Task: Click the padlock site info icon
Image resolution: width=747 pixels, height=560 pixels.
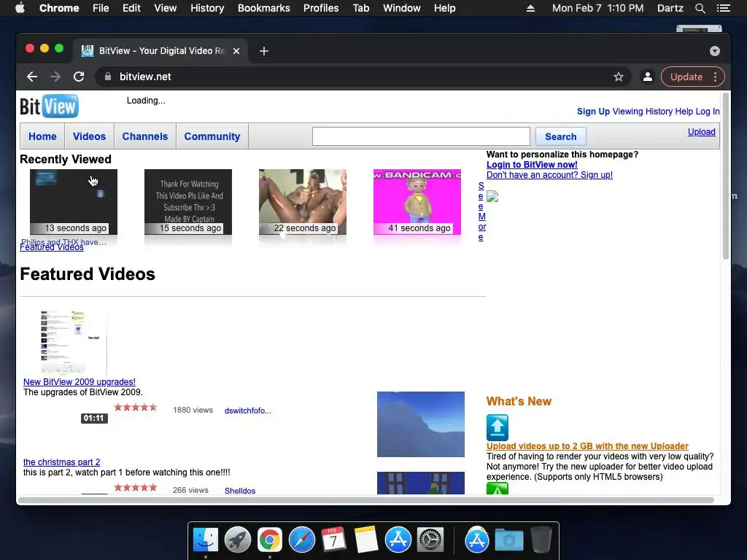Action: (108, 77)
